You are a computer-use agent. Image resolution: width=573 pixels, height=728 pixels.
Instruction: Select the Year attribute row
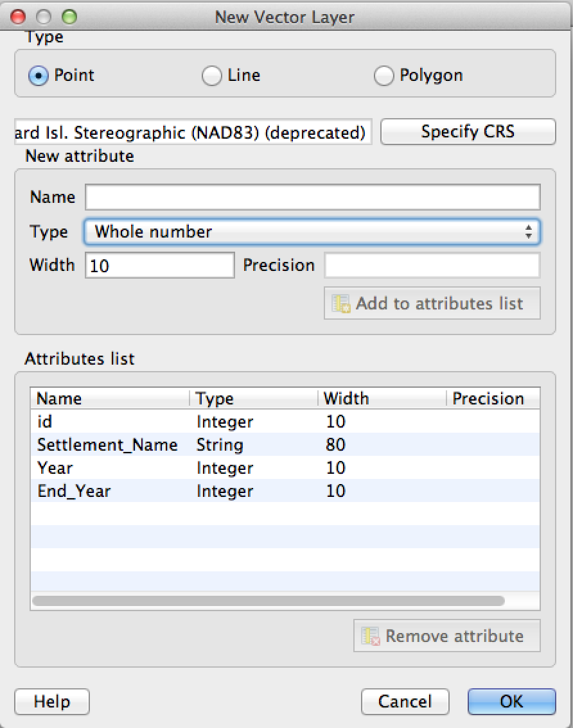point(193,468)
